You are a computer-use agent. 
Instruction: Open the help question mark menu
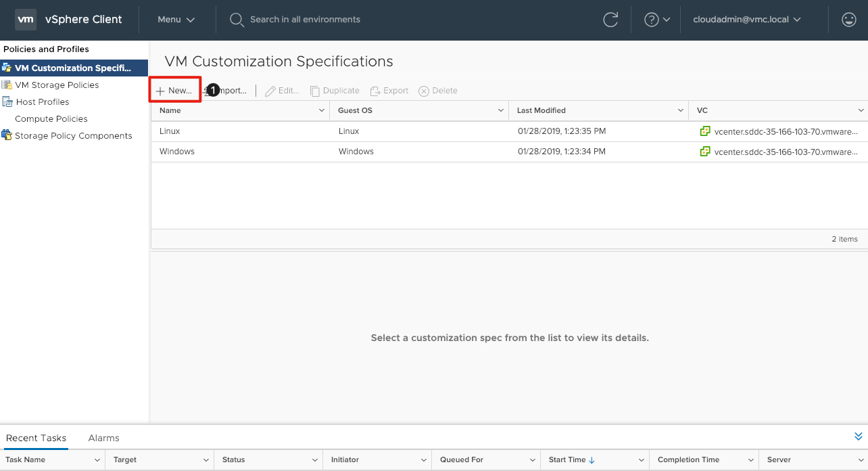(656, 20)
